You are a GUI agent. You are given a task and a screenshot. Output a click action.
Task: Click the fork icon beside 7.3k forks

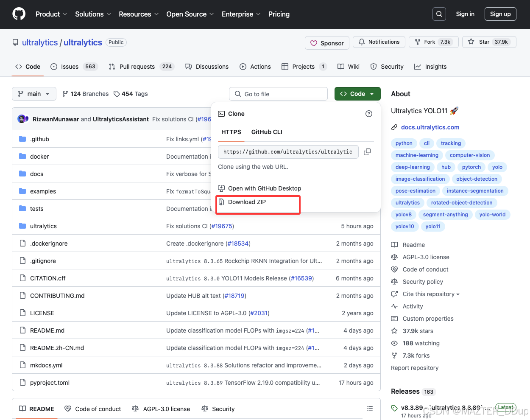pyautogui.click(x=394, y=356)
